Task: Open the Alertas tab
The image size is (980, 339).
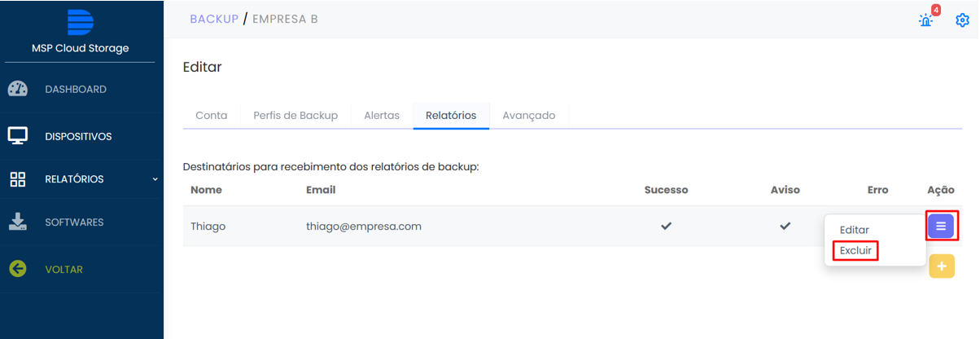Action: (x=382, y=116)
